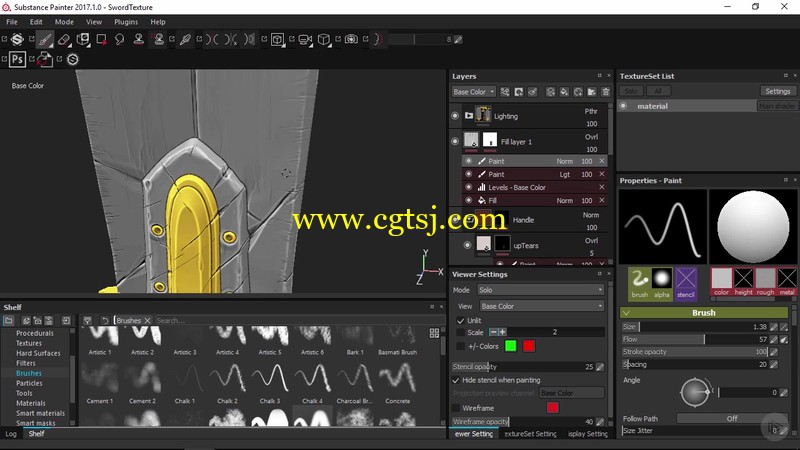Open the Mode menu
Screen dimensions: 800x450
click(x=64, y=22)
